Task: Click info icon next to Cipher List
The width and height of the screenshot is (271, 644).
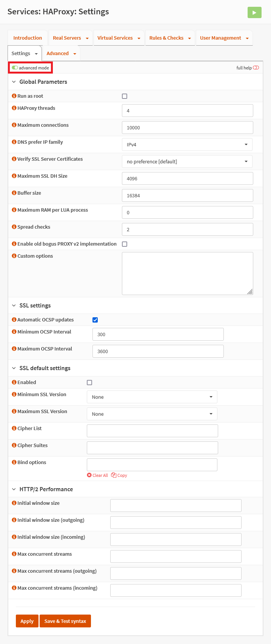Action: 14,429
